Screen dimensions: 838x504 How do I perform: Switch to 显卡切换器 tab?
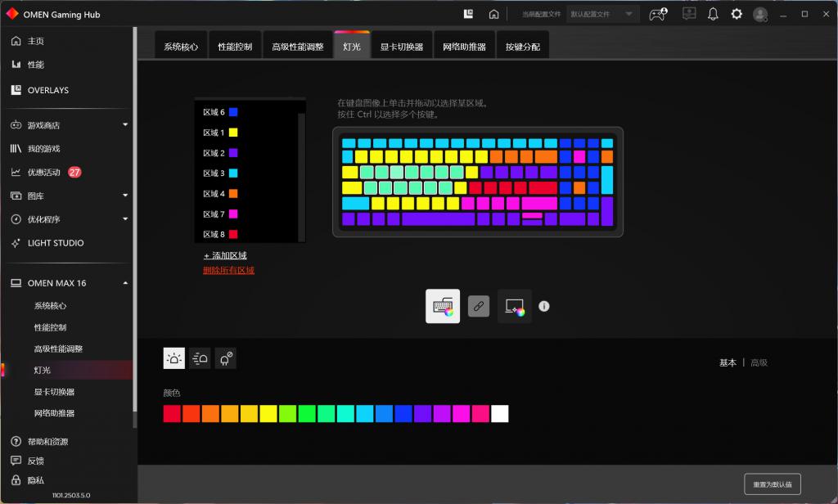[x=401, y=46]
